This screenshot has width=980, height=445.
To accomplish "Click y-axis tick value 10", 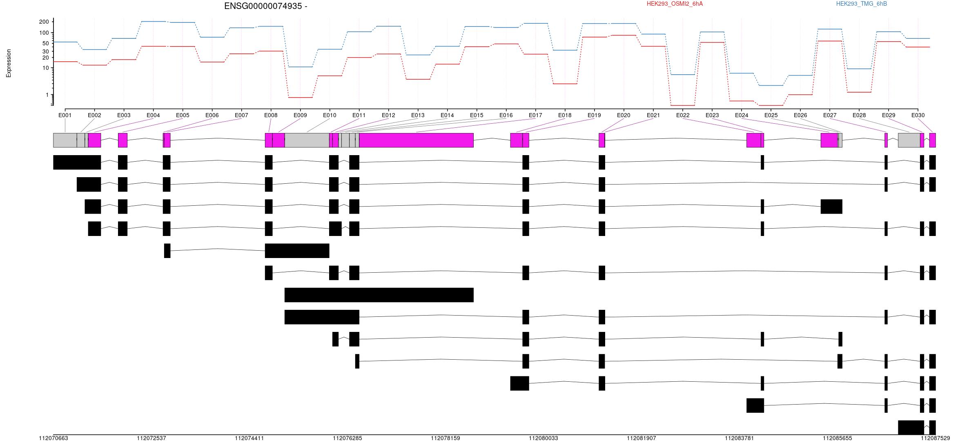I will pos(45,68).
